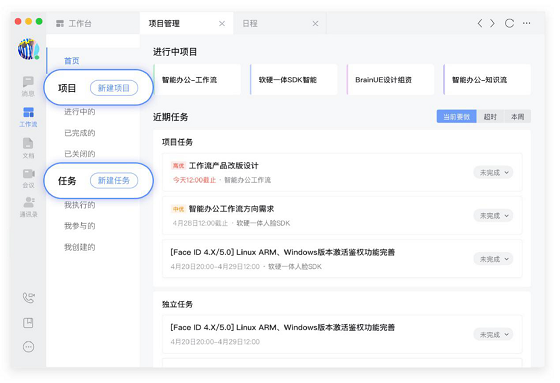
Task: Select the 当前要做 filter toggle
Action: coord(456,116)
